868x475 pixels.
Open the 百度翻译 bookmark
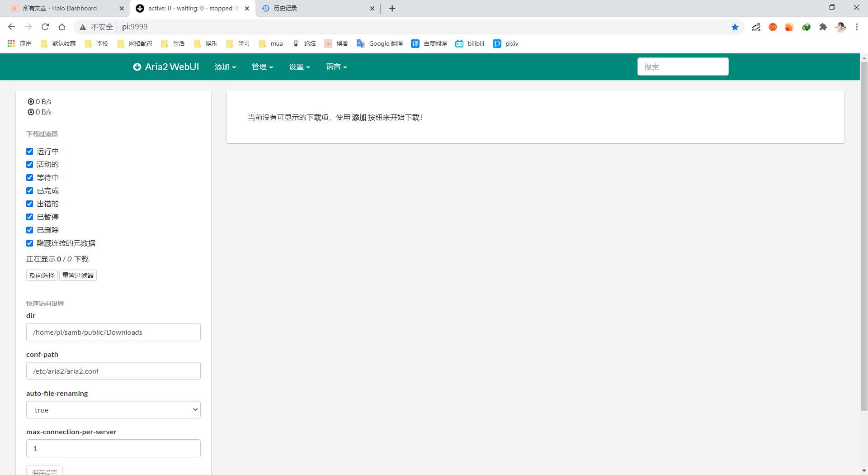pyautogui.click(x=429, y=43)
